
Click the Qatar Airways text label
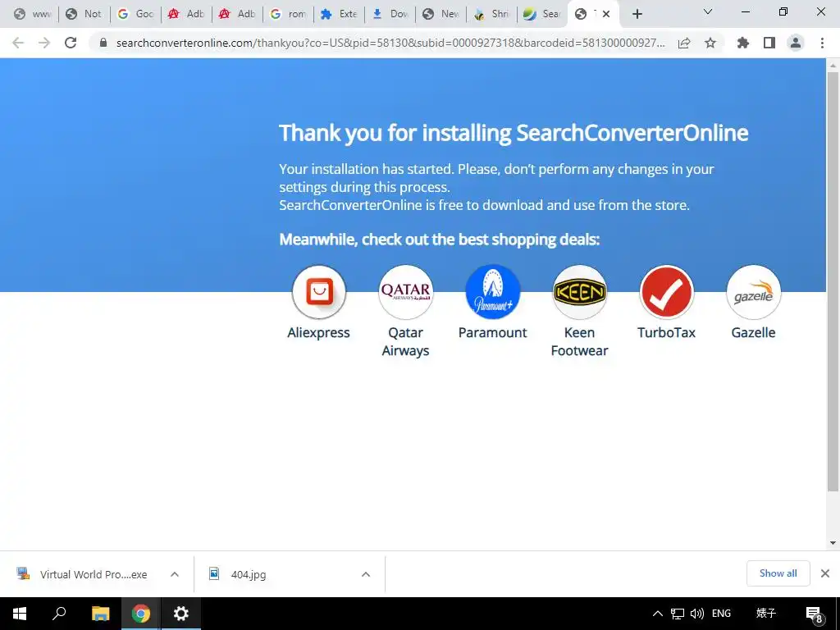click(405, 342)
